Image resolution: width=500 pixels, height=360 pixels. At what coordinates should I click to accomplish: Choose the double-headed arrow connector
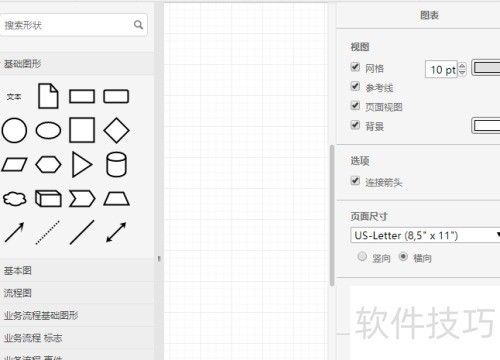116,232
